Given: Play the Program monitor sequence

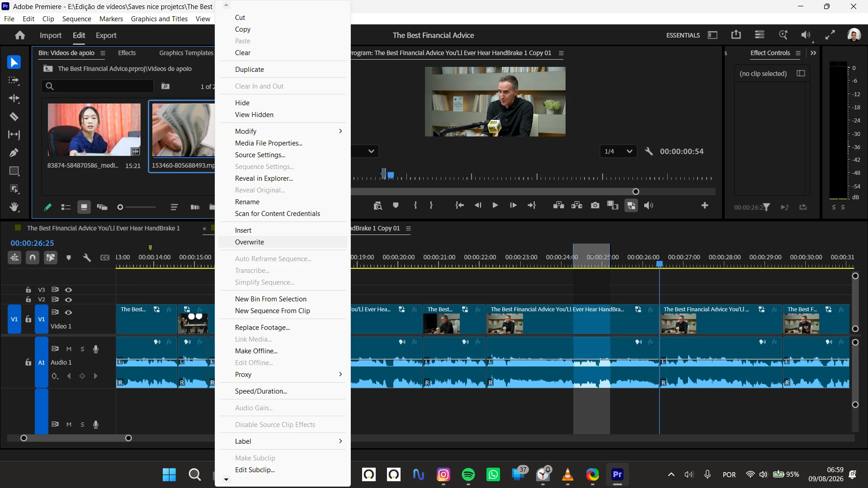Looking at the screenshot, I should 495,206.
